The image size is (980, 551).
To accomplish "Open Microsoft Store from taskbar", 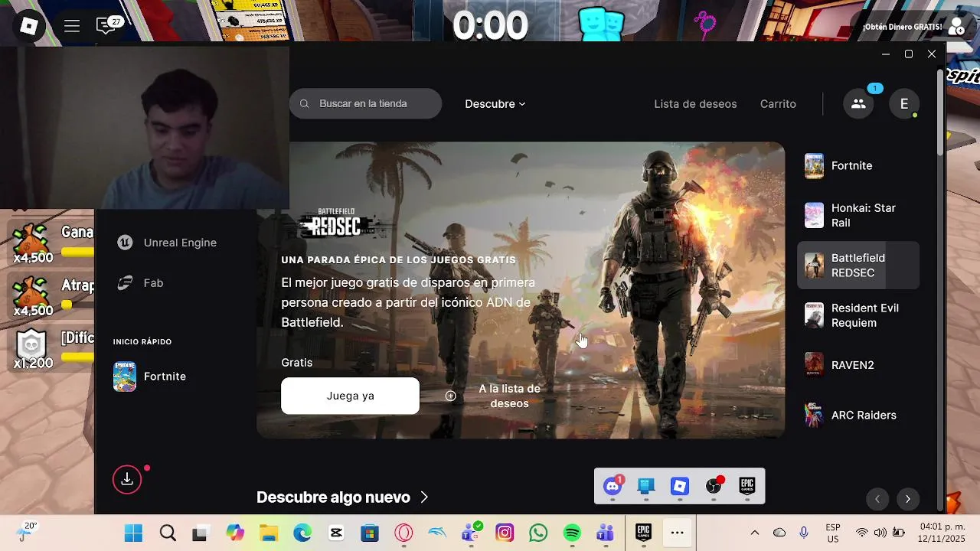I will click(370, 533).
